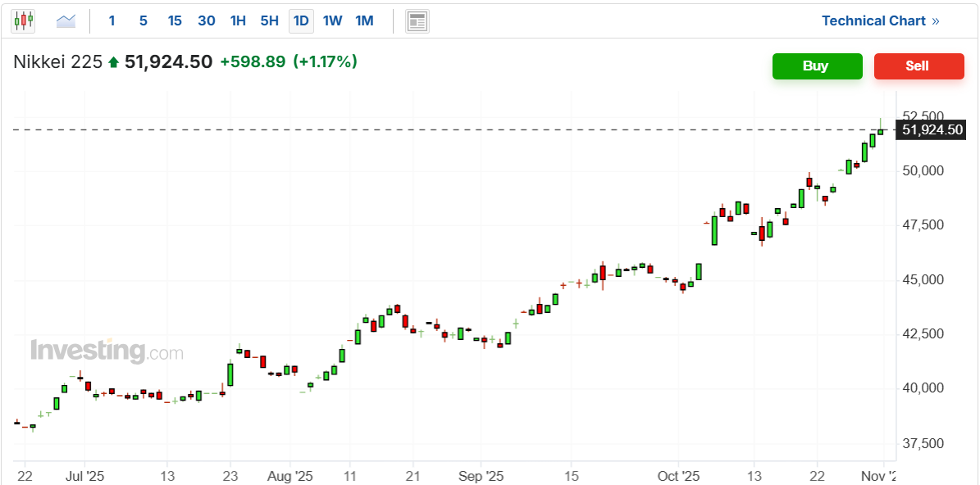Open the news panel icon in toolbar

tap(417, 21)
